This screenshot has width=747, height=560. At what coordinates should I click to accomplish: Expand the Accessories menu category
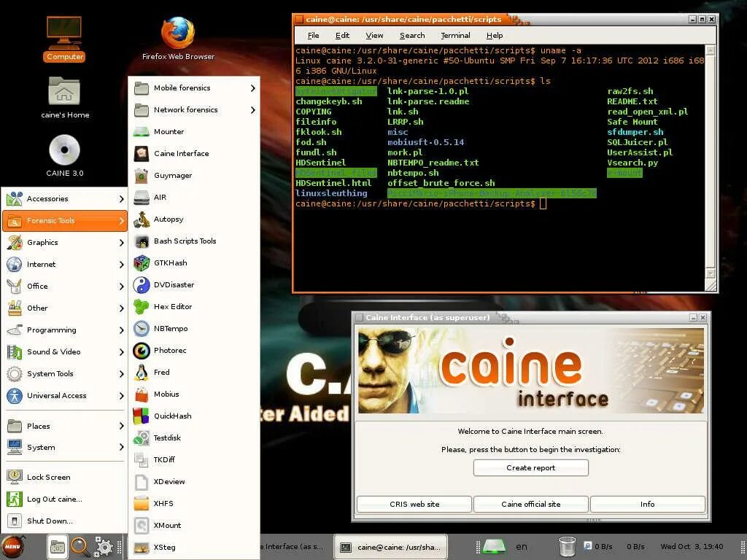(x=65, y=198)
